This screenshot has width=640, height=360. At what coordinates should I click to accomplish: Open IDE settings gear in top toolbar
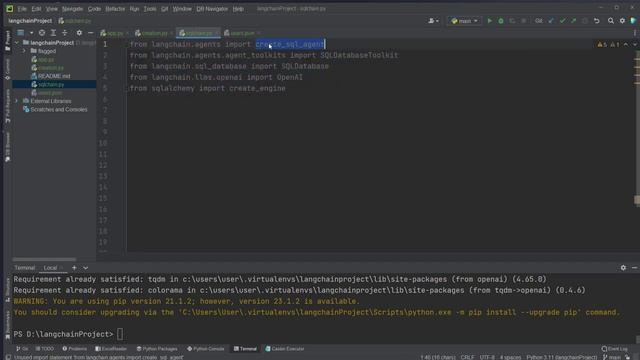(x=622, y=21)
